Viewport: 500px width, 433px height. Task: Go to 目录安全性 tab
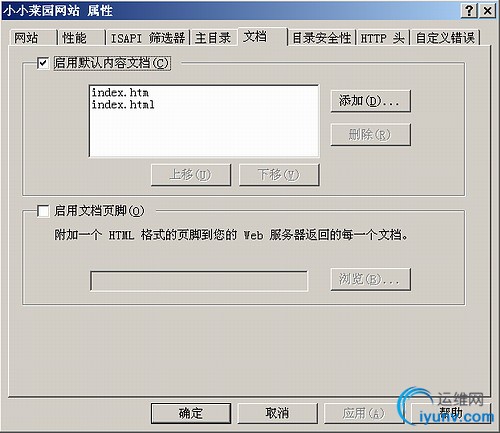click(x=322, y=38)
